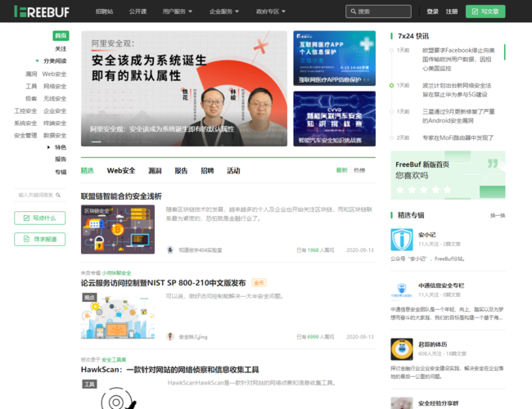
Task: Open news about 欧盟要求Facebook
Action: (458, 60)
